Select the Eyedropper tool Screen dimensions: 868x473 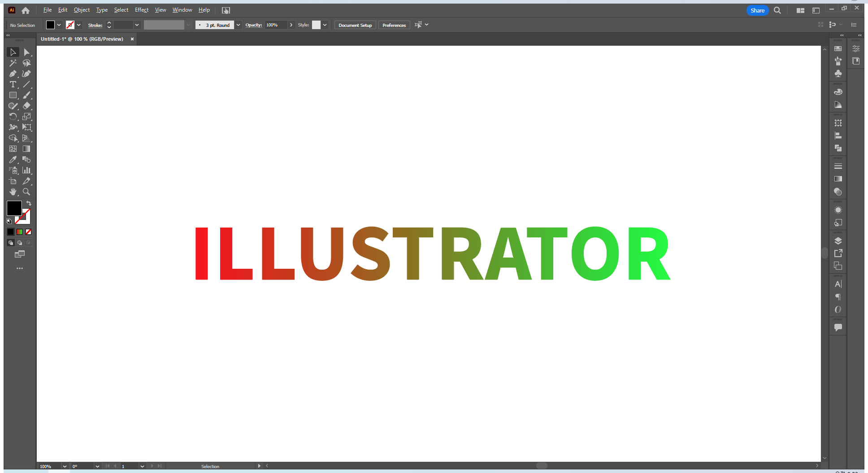point(13,160)
